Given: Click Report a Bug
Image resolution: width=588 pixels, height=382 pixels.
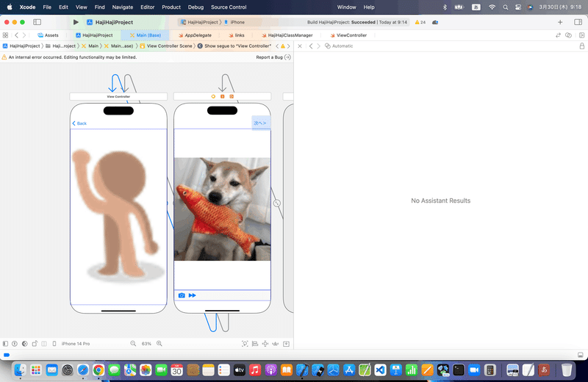Looking at the screenshot, I should 273,57.
